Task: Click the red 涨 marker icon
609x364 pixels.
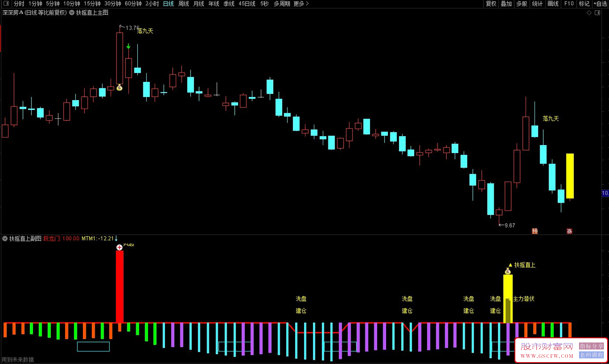Action: [x=570, y=231]
